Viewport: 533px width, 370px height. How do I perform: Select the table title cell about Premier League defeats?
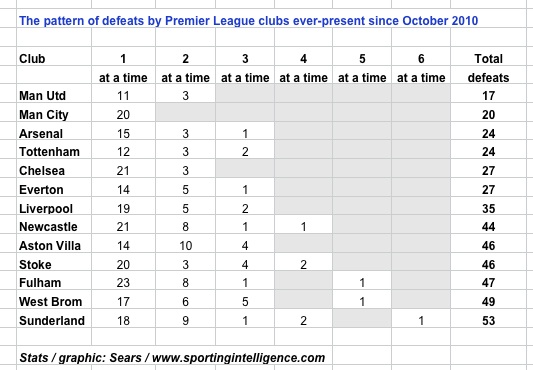248,20
